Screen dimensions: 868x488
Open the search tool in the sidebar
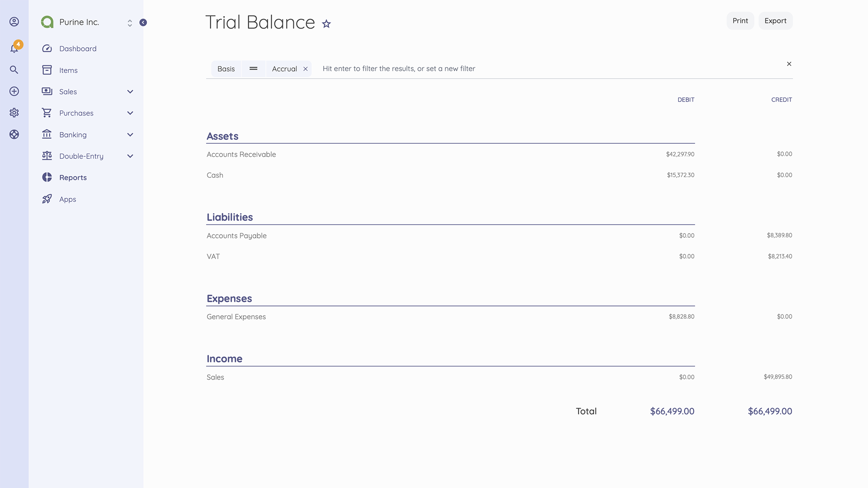click(14, 70)
